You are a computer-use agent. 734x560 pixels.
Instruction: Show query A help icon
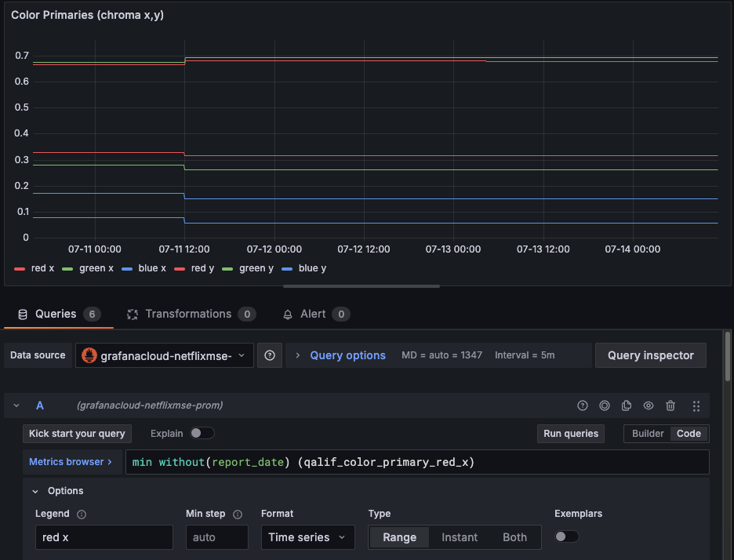click(x=583, y=406)
